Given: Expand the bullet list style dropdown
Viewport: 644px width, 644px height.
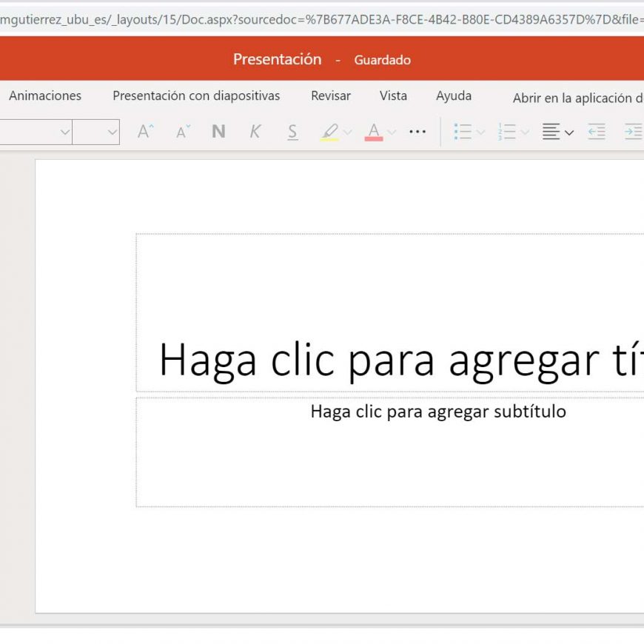Looking at the screenshot, I should [x=480, y=133].
